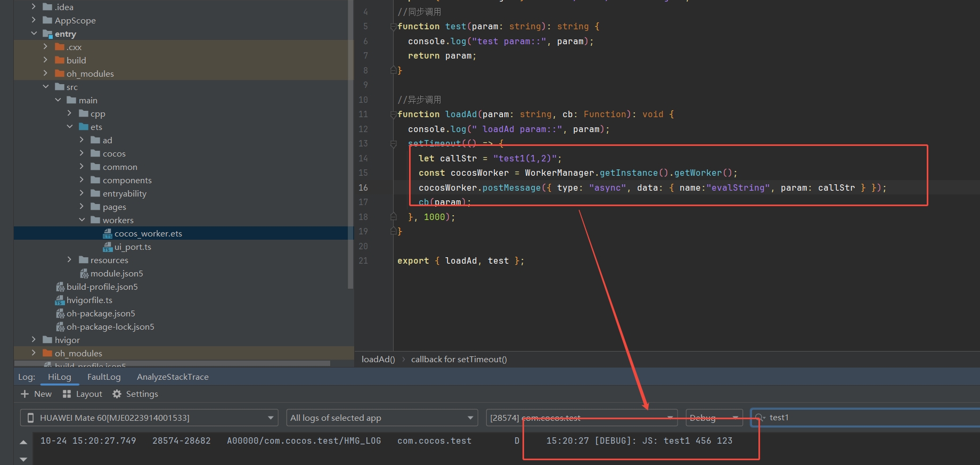
Task: Click the .idea folder icon
Action: click(x=47, y=7)
